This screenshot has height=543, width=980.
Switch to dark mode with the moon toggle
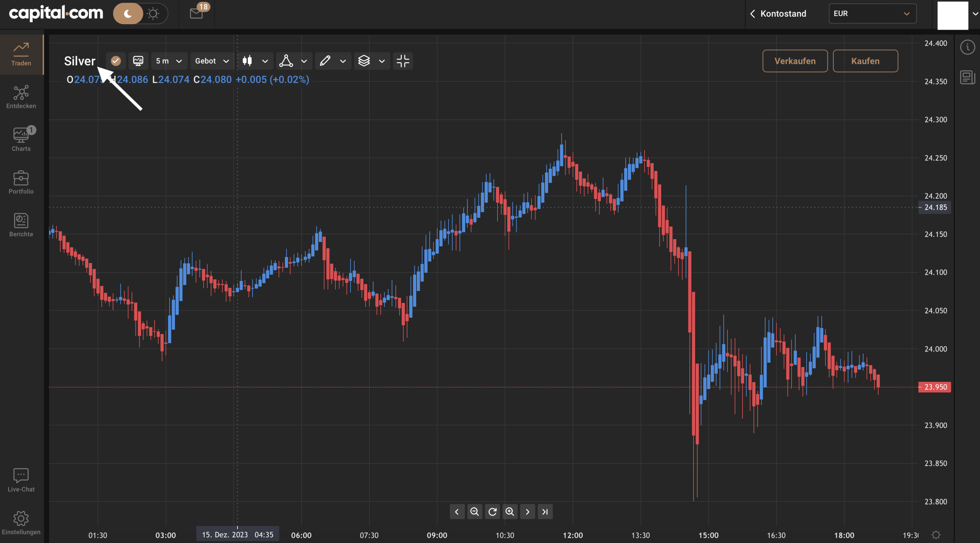[128, 14]
